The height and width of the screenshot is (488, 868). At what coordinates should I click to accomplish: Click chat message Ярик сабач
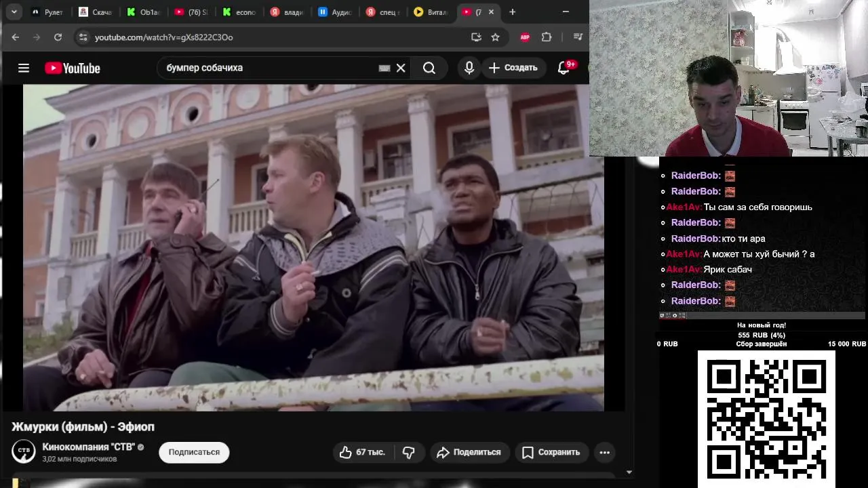pyautogui.click(x=728, y=269)
